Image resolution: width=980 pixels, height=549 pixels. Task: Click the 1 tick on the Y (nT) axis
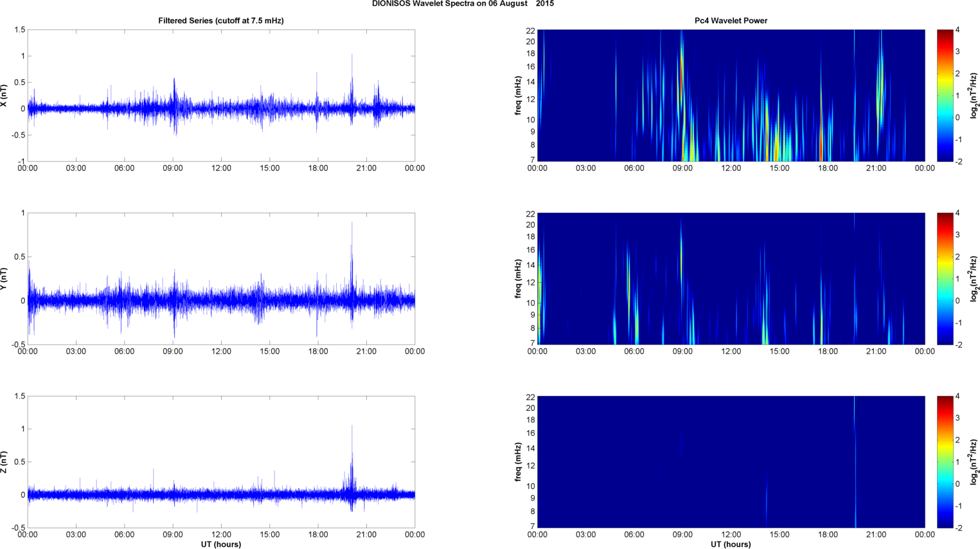(23, 213)
